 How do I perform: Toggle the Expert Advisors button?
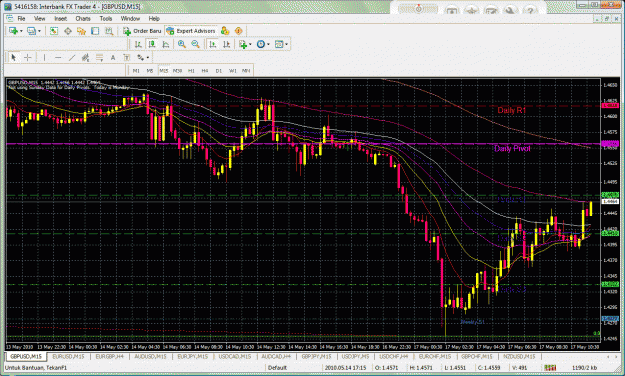point(191,31)
